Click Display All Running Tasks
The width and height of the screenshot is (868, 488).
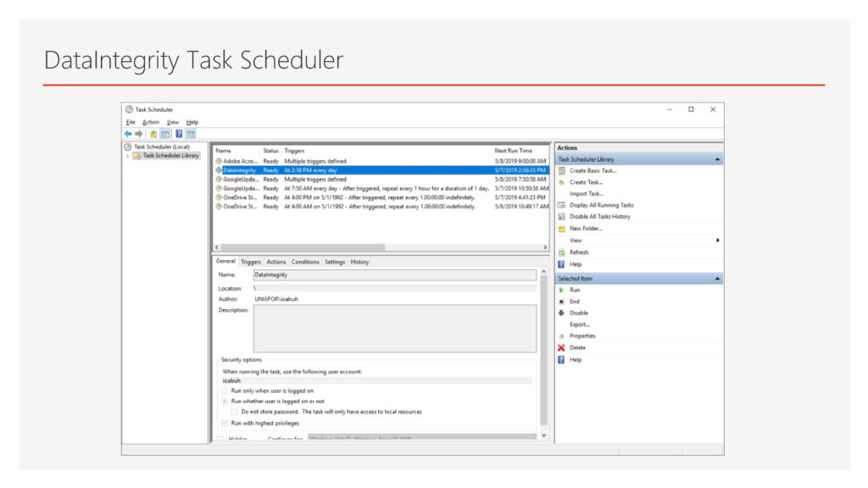601,205
